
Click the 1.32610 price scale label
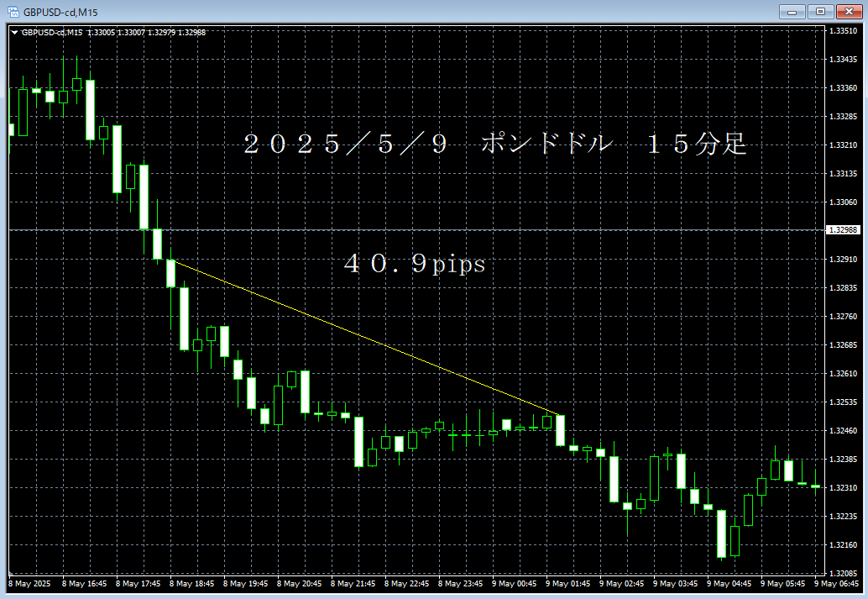(x=843, y=374)
